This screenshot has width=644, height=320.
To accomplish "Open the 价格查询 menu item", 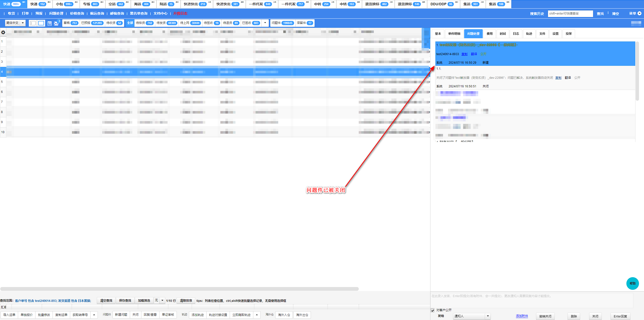I will 77,14.
